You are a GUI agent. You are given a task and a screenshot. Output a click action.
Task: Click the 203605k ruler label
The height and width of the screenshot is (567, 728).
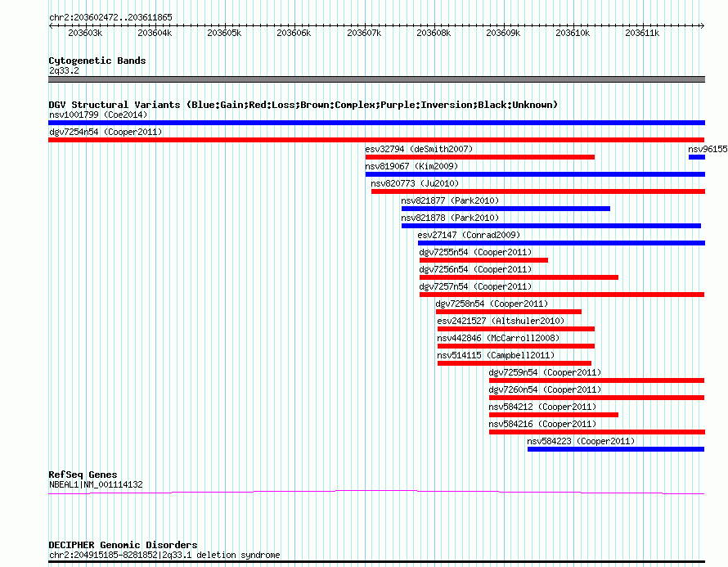tap(225, 33)
